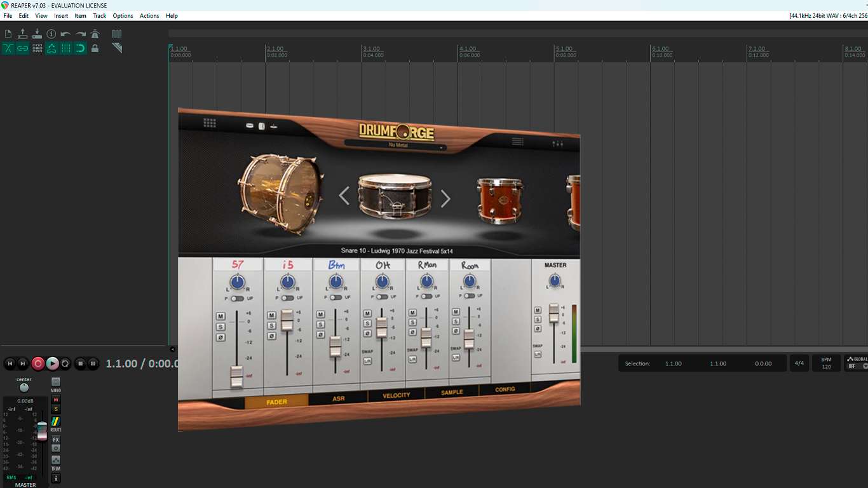Click the Drumforge MASTER volume fader

point(553,313)
